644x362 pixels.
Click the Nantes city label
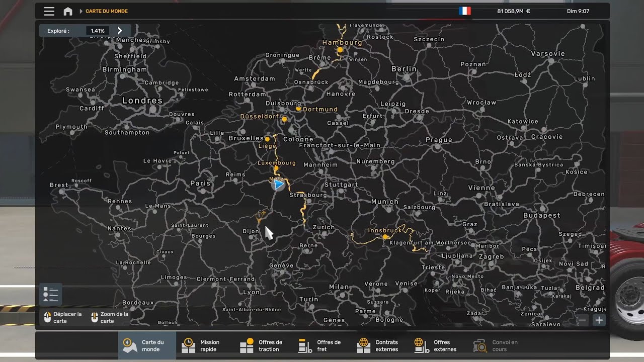pos(119,228)
